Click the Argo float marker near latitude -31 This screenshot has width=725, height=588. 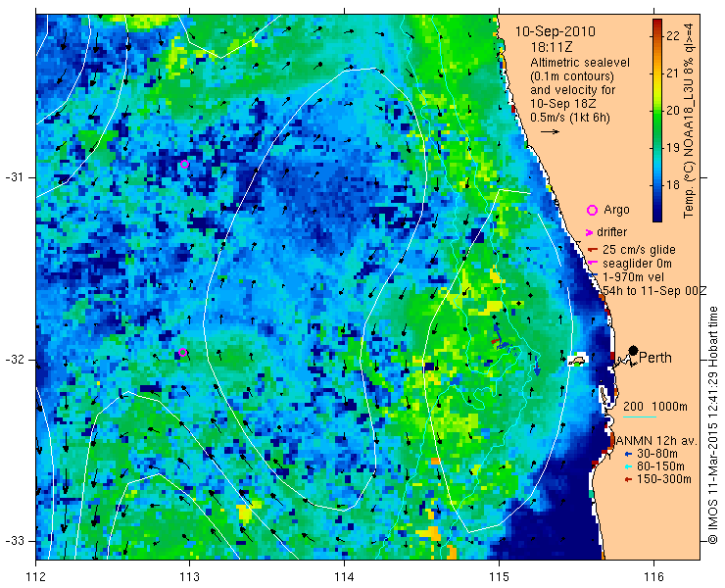tap(184, 165)
